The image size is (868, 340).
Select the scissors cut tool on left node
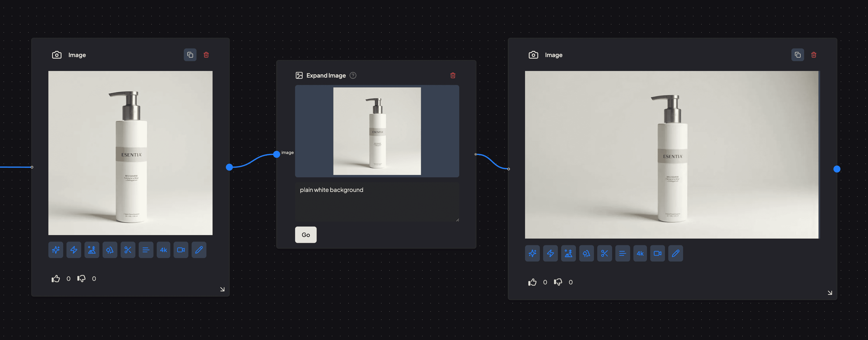pos(128,250)
